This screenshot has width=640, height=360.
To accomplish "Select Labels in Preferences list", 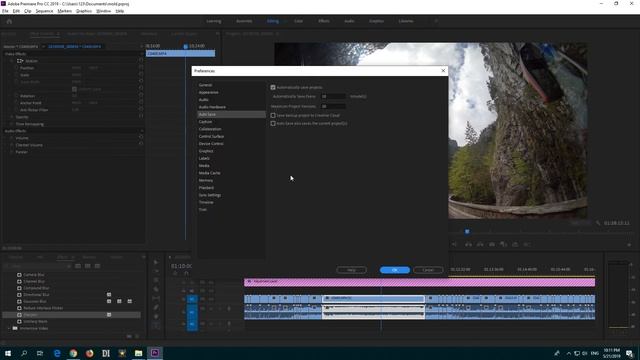I will 204,158.
